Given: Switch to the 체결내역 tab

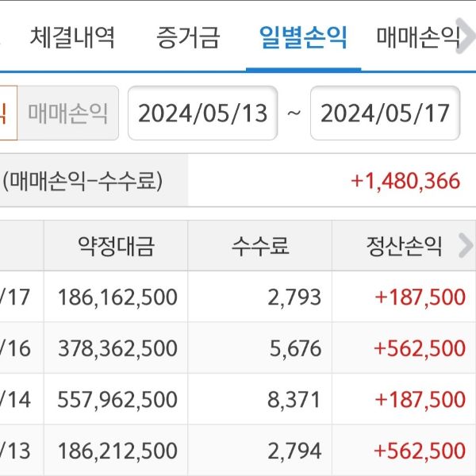Looking at the screenshot, I should pos(72,36).
